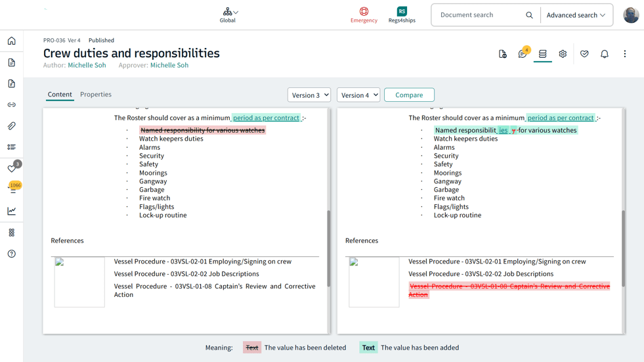Mark document as favorite with heart-check icon
The height and width of the screenshot is (362, 644).
click(x=584, y=54)
